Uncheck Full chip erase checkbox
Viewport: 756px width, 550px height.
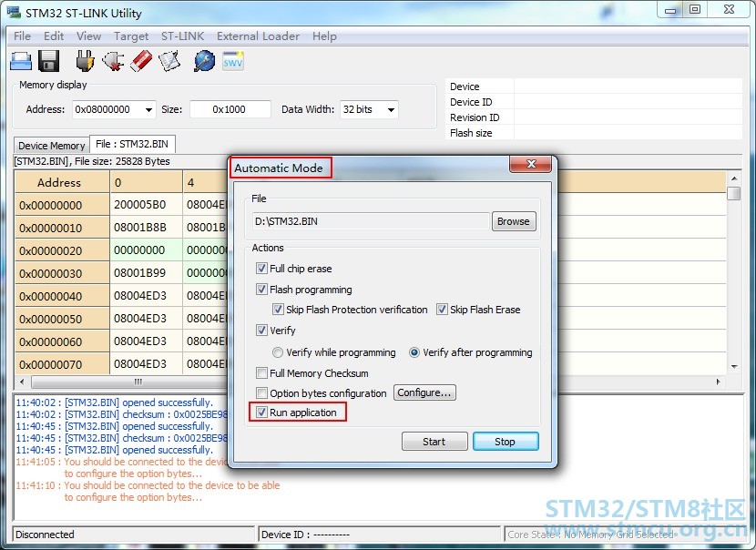point(261,268)
